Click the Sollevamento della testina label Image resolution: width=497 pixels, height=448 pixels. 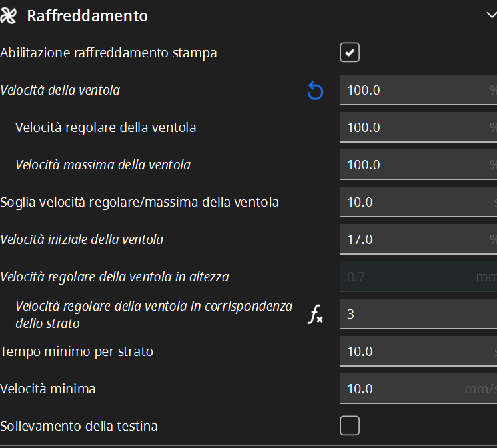click(79, 425)
